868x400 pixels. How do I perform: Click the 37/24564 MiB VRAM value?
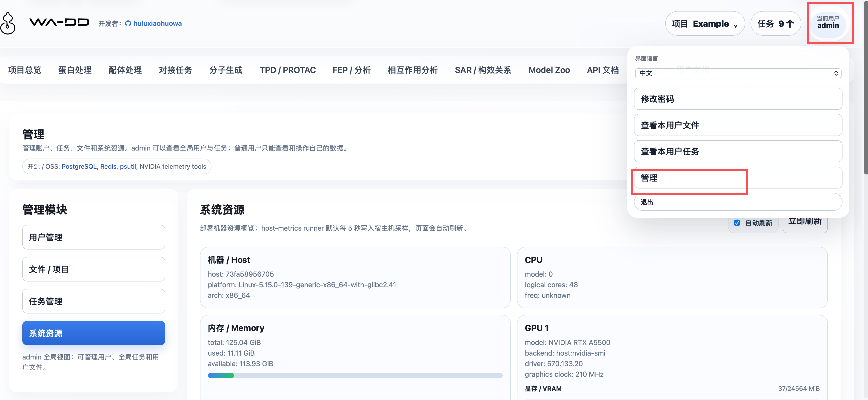pyautogui.click(x=799, y=388)
